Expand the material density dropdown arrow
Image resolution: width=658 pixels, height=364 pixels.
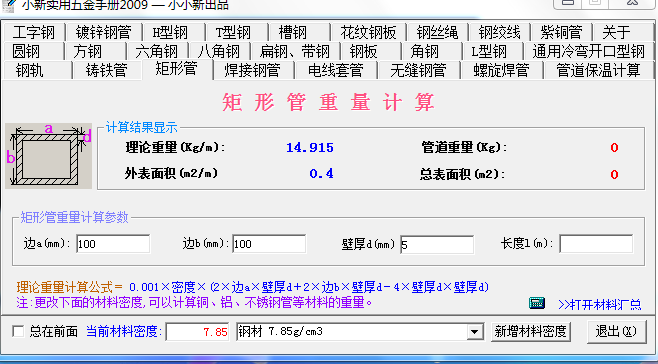pyautogui.click(x=474, y=332)
